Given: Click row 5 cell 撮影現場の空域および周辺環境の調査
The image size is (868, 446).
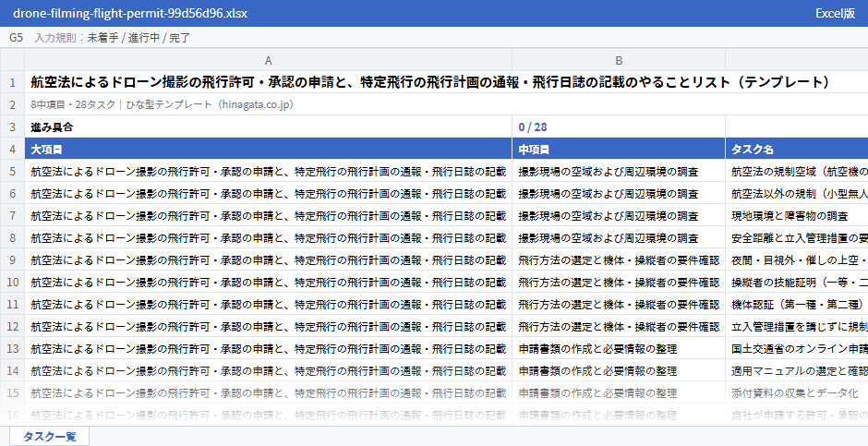Looking at the screenshot, I should coord(619,171).
